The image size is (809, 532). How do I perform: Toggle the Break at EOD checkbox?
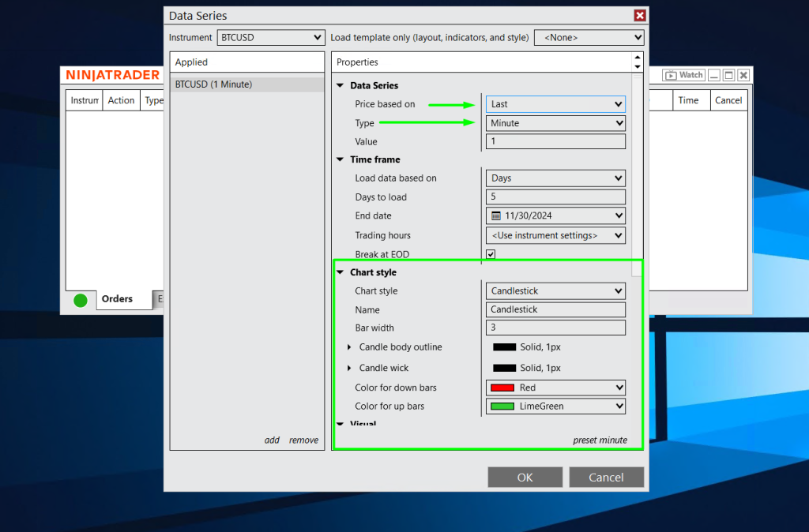pos(491,254)
